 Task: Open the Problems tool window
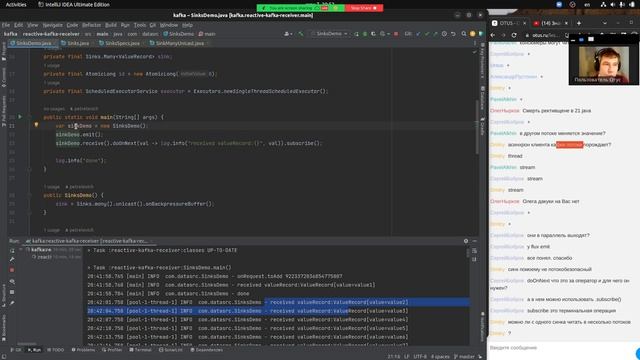[83, 350]
